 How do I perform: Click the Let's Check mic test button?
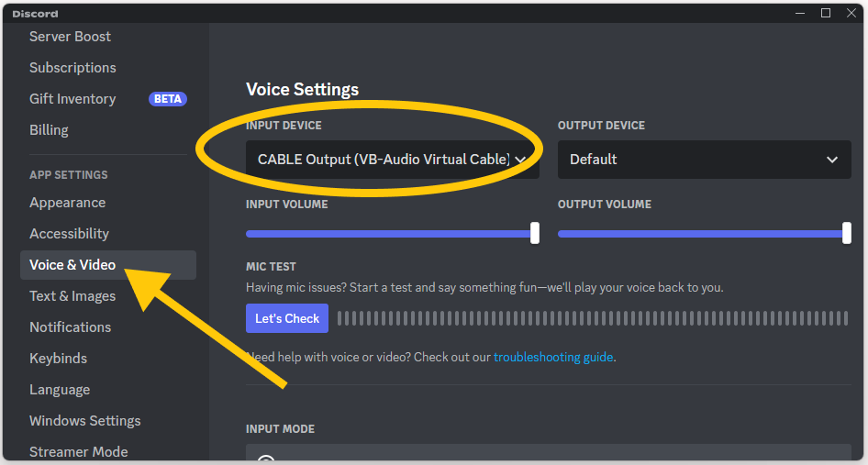[287, 318]
